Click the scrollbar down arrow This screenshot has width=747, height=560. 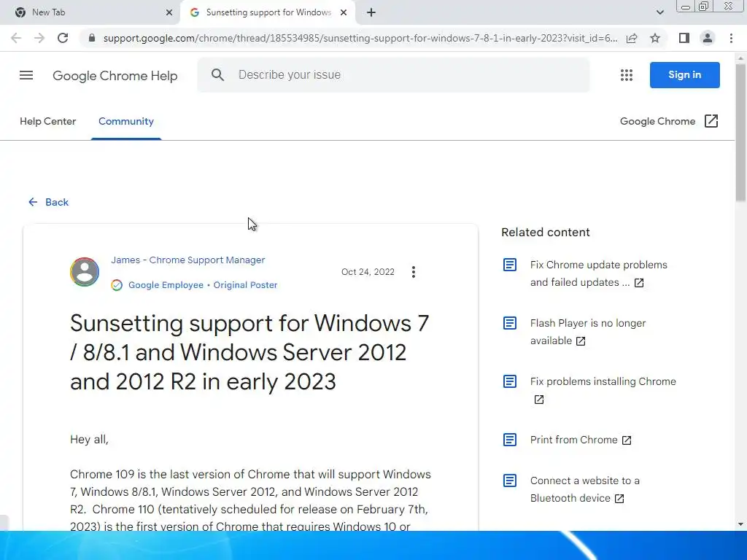point(740,524)
